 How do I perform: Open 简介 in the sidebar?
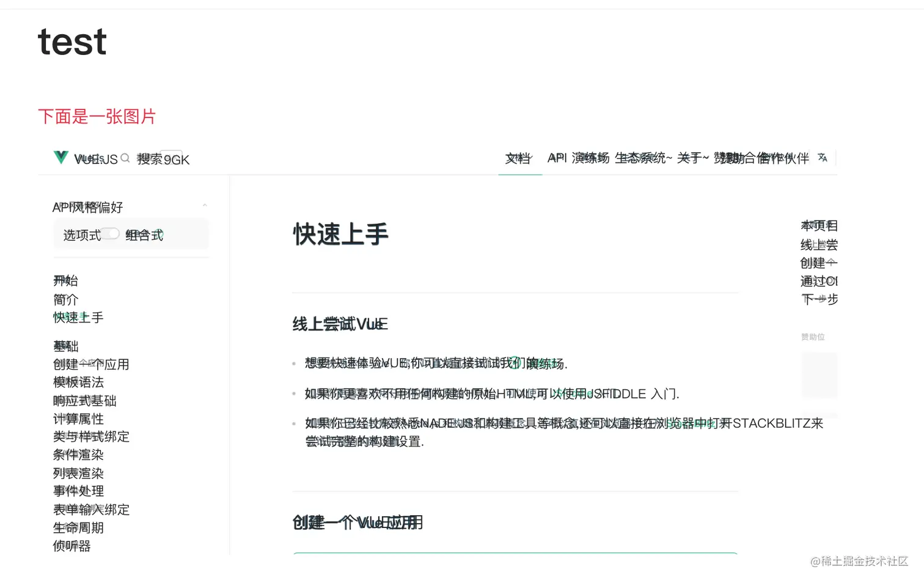coord(65,299)
